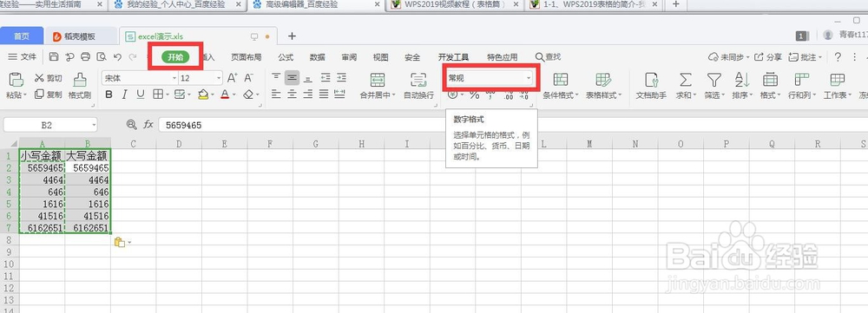The image size is (868, 313).
Task: Toggle vertical middle alignment
Action: [x=293, y=77]
